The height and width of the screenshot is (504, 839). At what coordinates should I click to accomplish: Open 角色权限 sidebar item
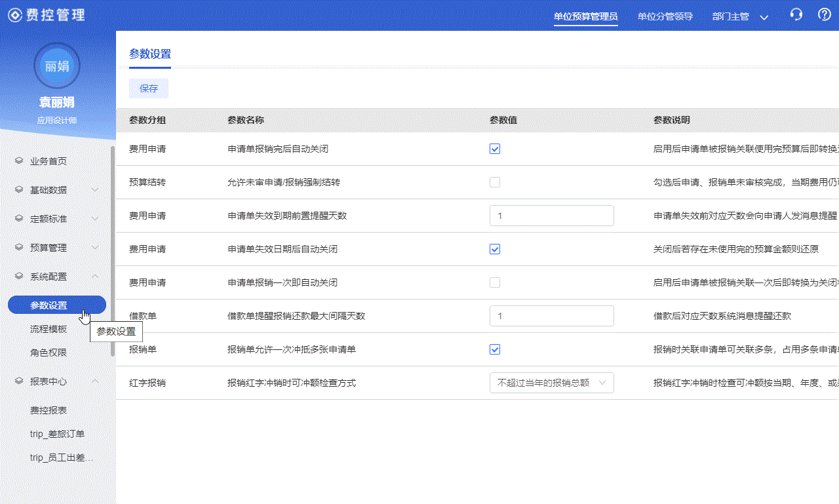(49, 353)
